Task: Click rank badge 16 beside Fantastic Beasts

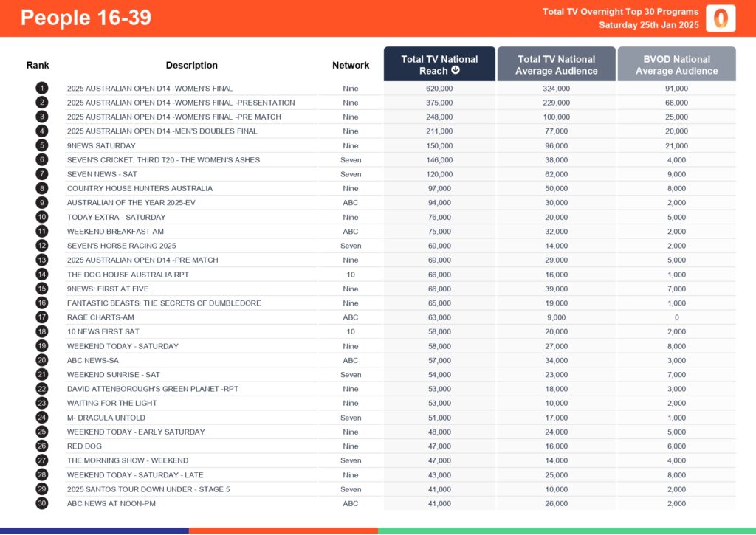Action: [x=42, y=303]
